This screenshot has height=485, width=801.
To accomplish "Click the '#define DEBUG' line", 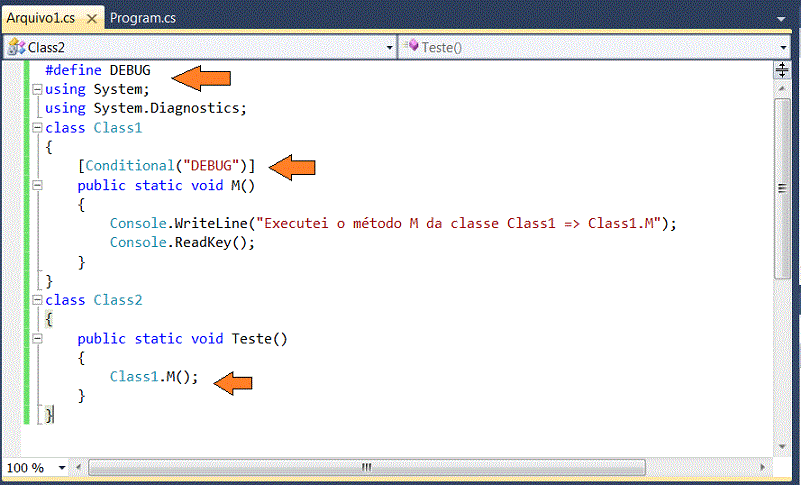I will coord(98,70).
